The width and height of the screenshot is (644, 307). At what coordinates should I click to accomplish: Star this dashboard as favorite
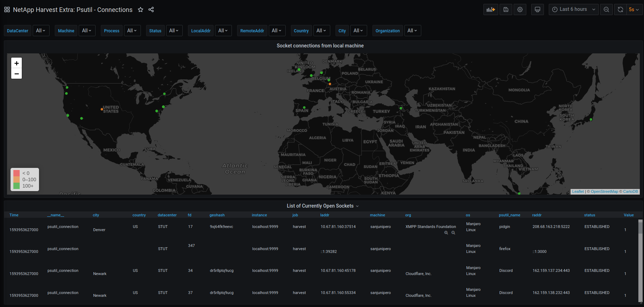click(x=141, y=9)
